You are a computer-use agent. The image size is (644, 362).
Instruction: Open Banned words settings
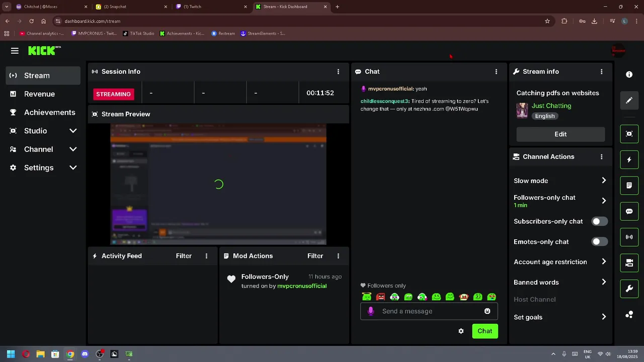[x=560, y=282]
